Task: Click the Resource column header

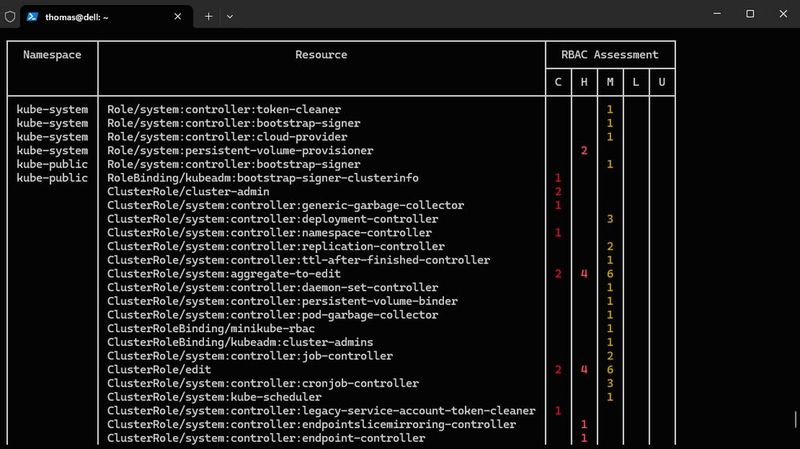Action: click(x=321, y=55)
